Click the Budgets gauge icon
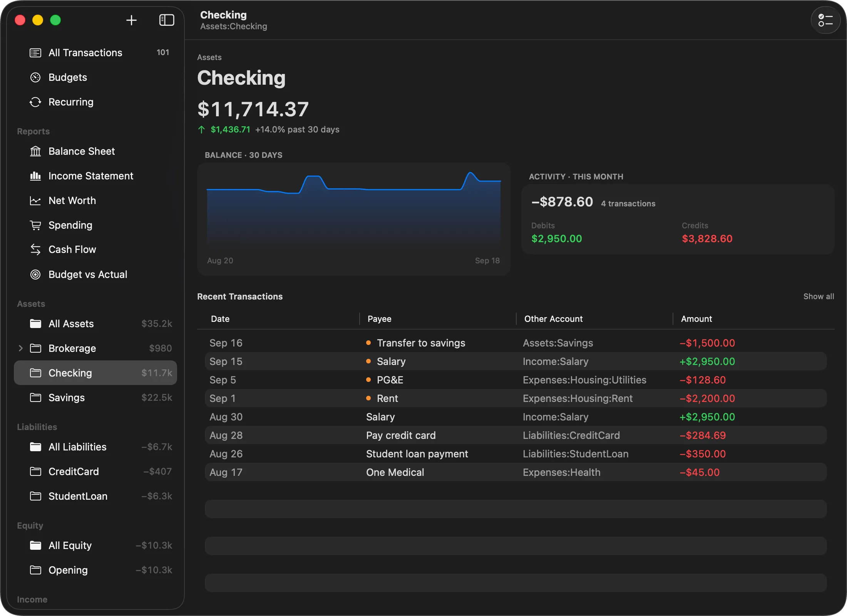The height and width of the screenshot is (616, 847). [x=35, y=77]
